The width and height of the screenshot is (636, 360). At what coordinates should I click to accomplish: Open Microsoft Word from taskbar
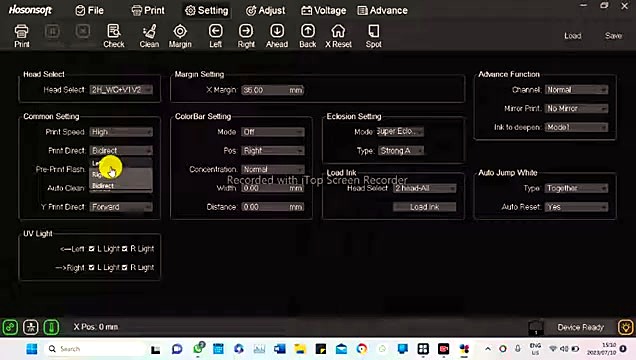coord(279,349)
